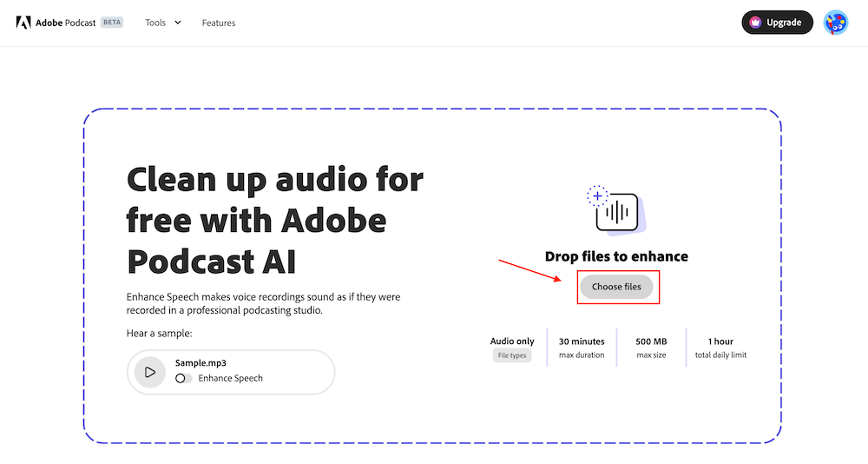Click the 30 minutes max duration info

(582, 348)
